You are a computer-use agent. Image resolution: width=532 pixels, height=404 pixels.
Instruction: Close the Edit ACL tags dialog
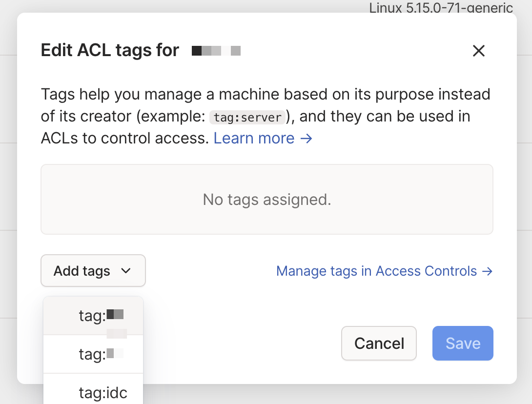pyautogui.click(x=478, y=51)
